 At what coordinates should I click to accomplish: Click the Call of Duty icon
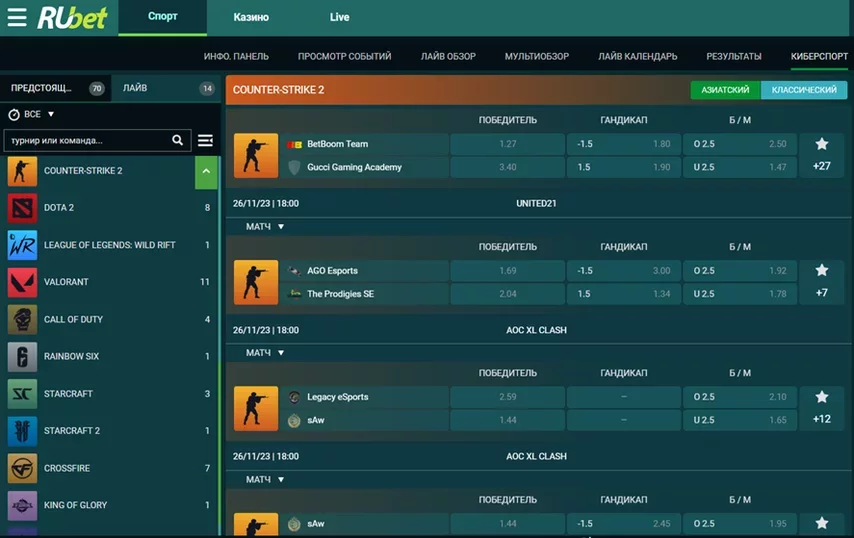pyautogui.click(x=22, y=319)
